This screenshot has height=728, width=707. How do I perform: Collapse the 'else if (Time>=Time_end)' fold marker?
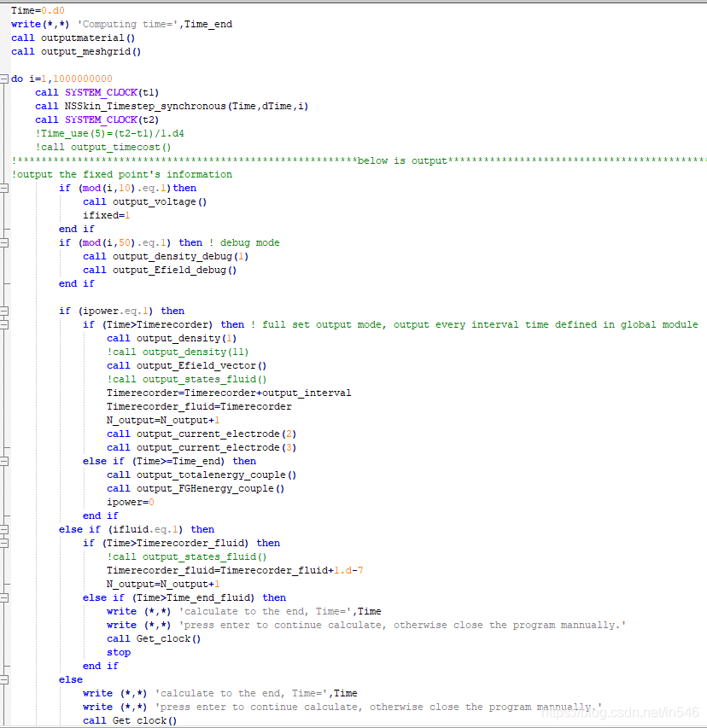4,462
